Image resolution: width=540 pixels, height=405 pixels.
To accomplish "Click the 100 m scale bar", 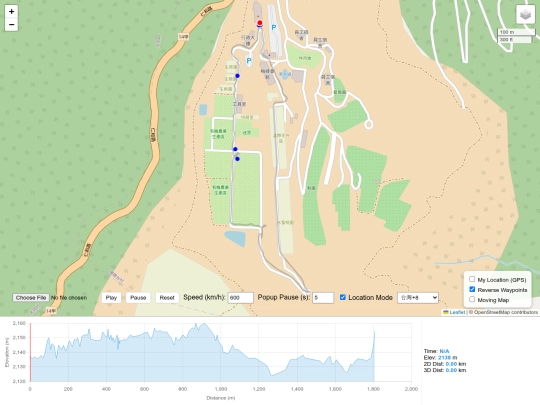I will [516, 32].
